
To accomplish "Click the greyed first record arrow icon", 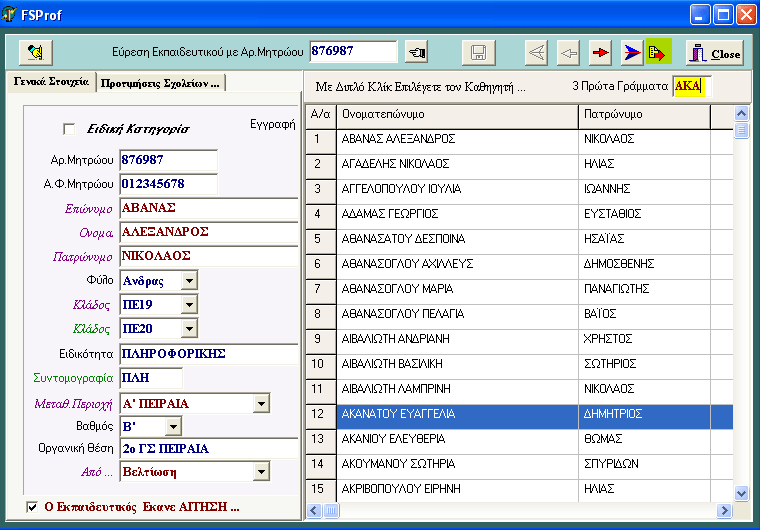I will (536, 53).
